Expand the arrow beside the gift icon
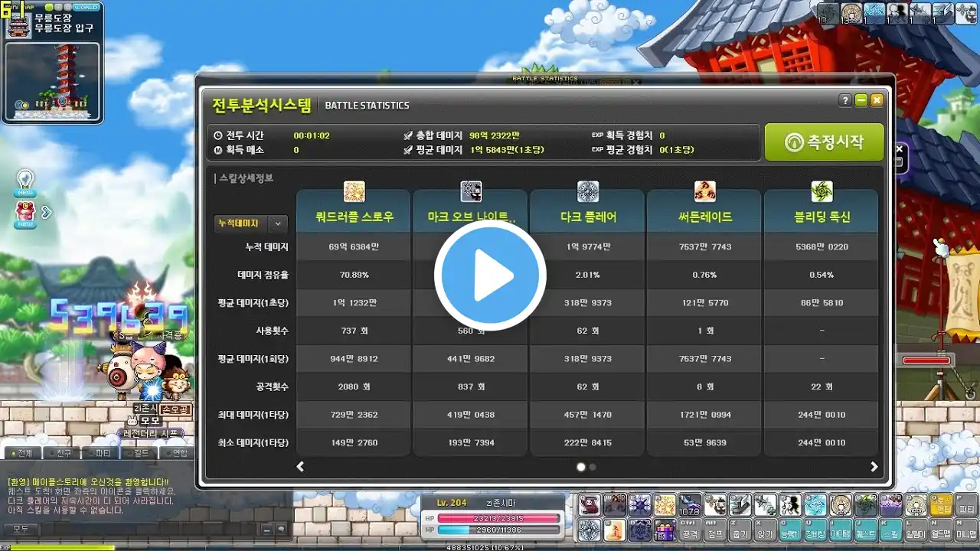 pos(46,212)
